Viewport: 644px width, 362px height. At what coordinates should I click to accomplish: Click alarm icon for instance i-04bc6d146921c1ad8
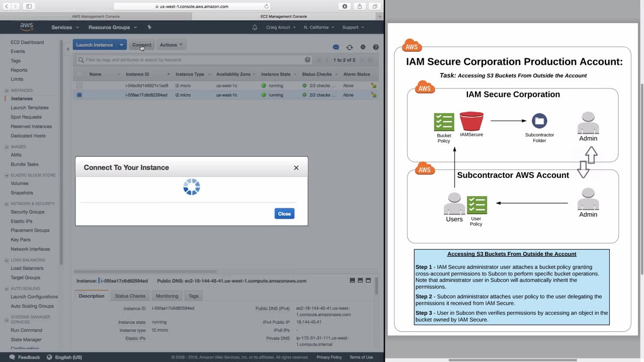373,86
